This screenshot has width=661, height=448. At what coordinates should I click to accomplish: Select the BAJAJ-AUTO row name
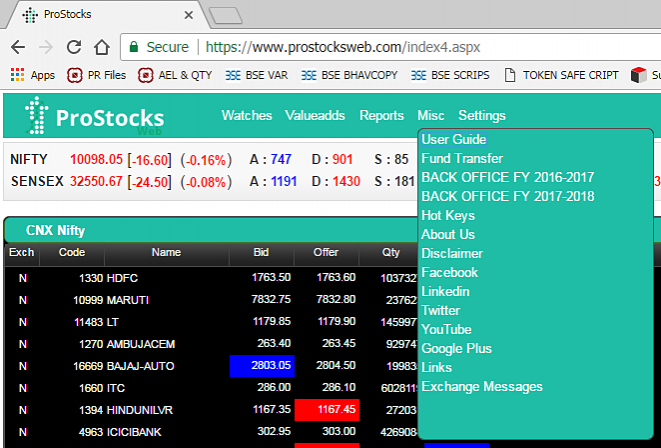(140, 366)
